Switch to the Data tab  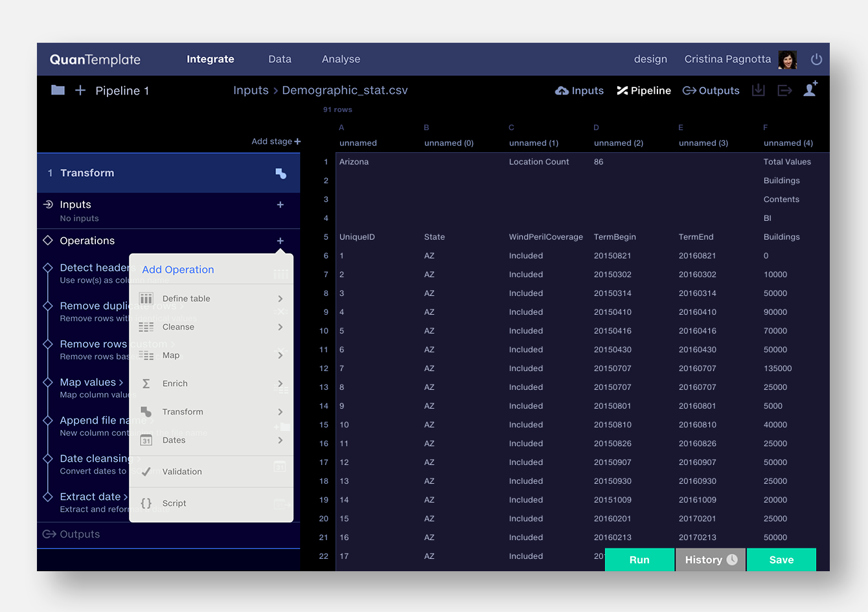279,59
